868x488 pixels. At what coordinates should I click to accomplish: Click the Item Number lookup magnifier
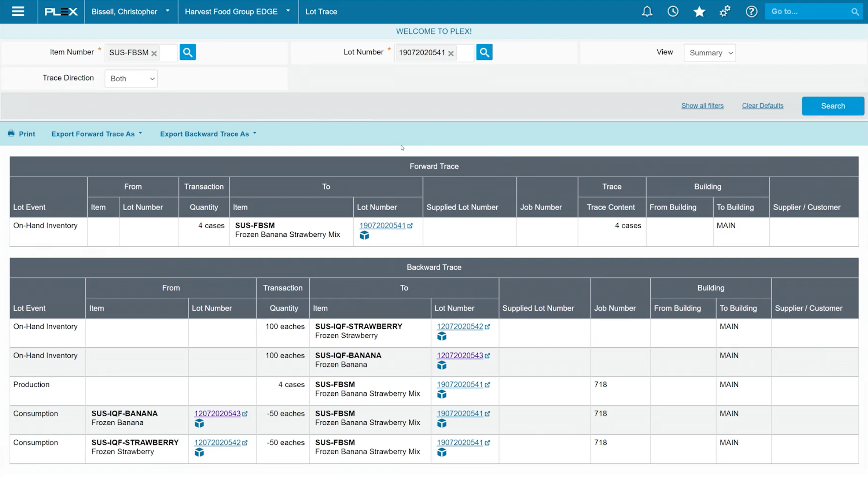(x=188, y=52)
